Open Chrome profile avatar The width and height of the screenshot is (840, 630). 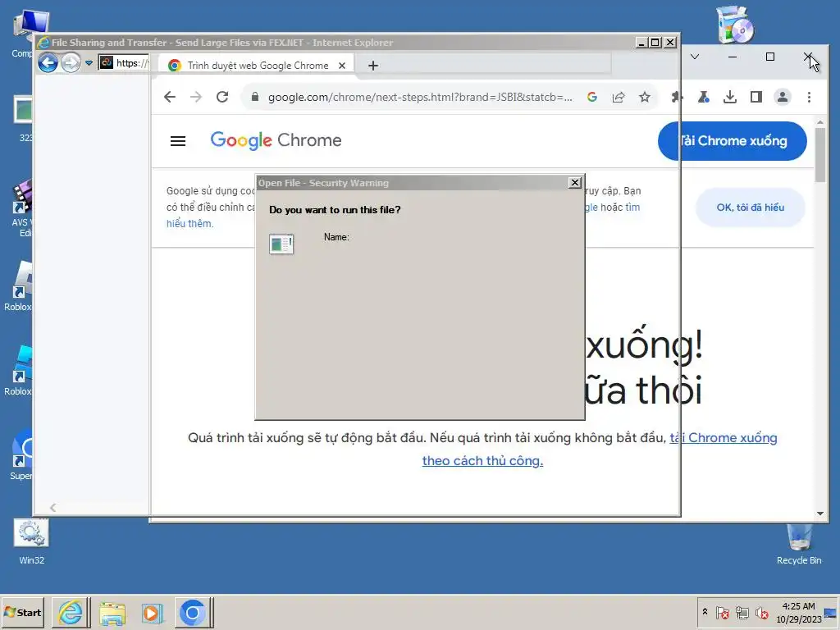click(x=782, y=97)
